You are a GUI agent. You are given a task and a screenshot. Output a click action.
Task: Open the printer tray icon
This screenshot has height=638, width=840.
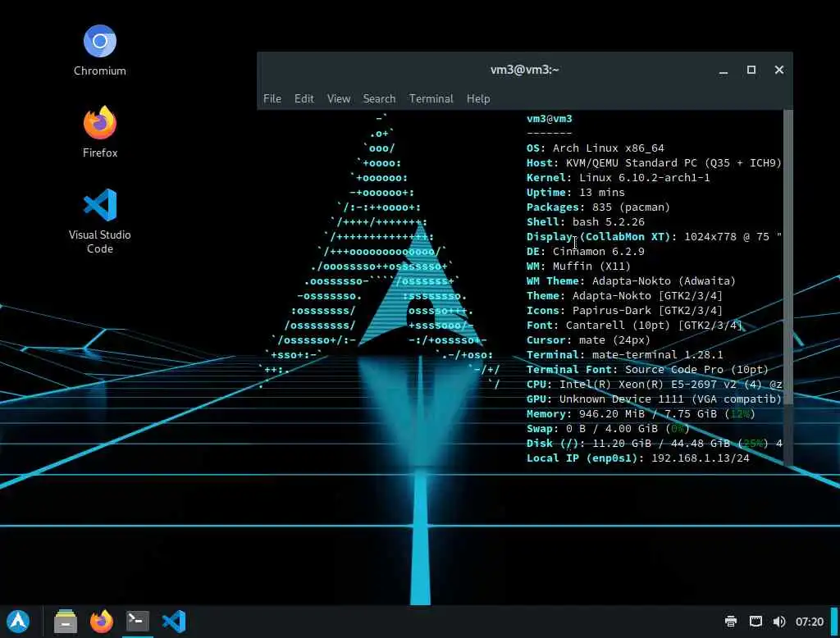(731, 622)
